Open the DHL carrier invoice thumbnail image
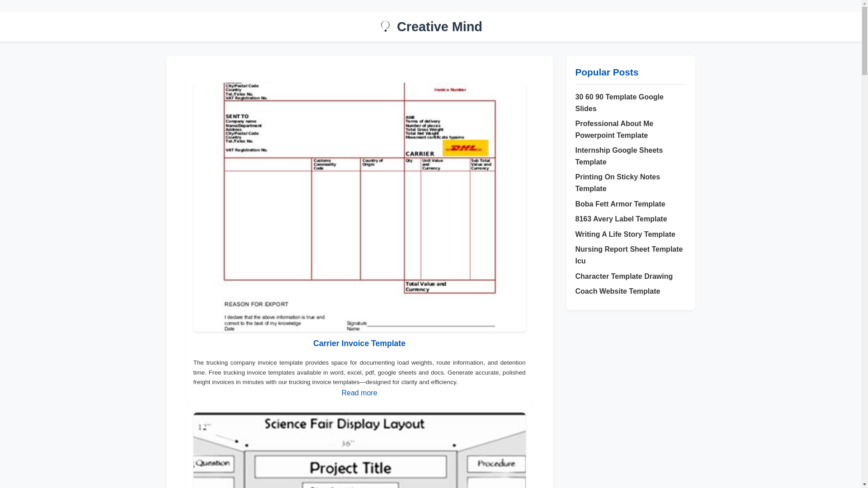Image resolution: width=868 pixels, height=488 pixels. click(x=359, y=207)
